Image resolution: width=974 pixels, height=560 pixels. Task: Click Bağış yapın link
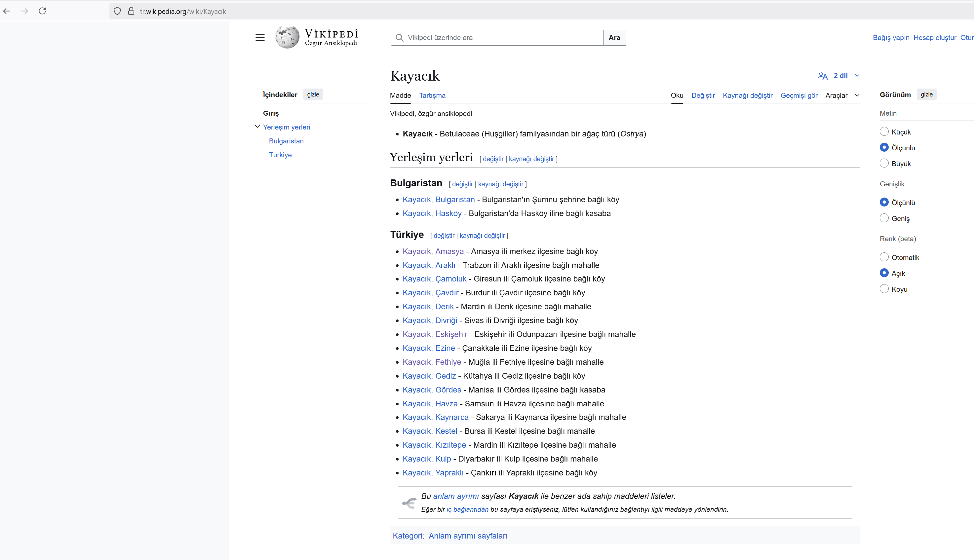click(x=891, y=38)
